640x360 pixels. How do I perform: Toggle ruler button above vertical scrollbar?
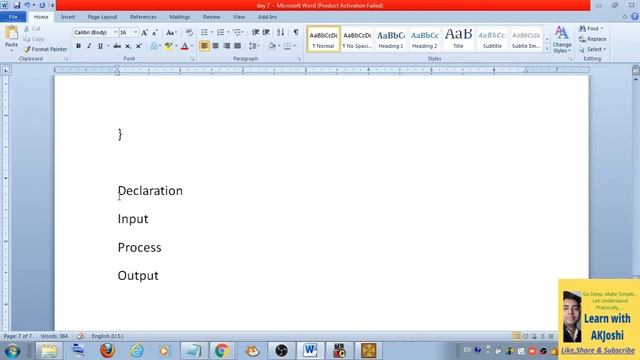click(x=636, y=70)
